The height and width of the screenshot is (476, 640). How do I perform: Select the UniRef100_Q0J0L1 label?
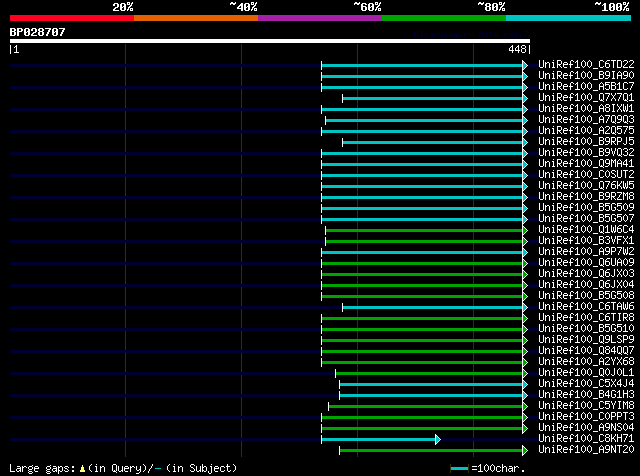(586, 373)
